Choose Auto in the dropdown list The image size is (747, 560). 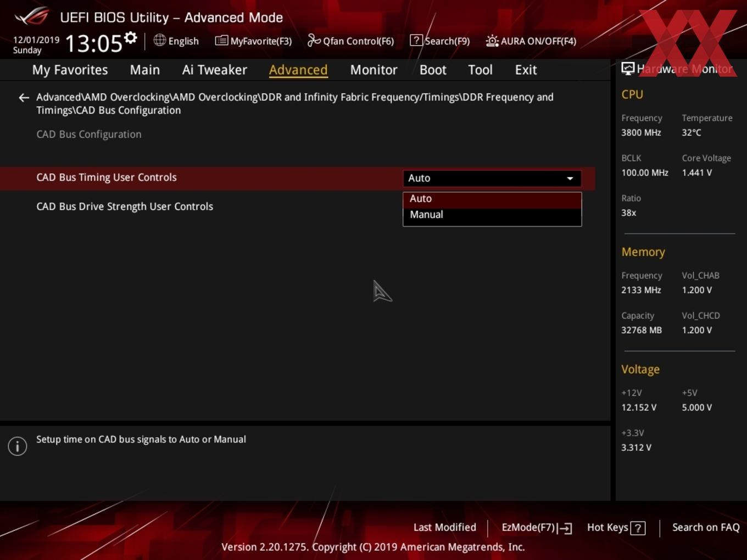point(492,199)
